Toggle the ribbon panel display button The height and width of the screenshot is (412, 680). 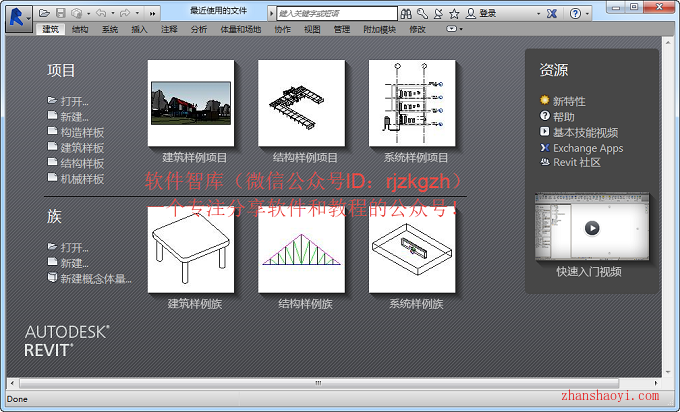451,29
